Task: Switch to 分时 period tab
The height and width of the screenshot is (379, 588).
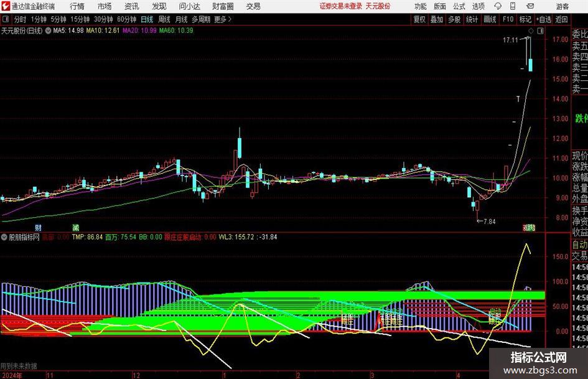Action: point(21,19)
